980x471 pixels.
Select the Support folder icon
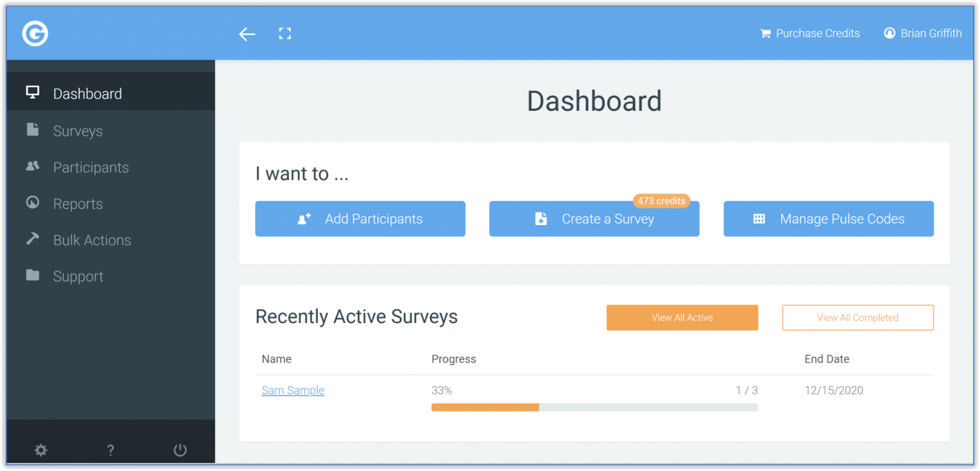32,276
